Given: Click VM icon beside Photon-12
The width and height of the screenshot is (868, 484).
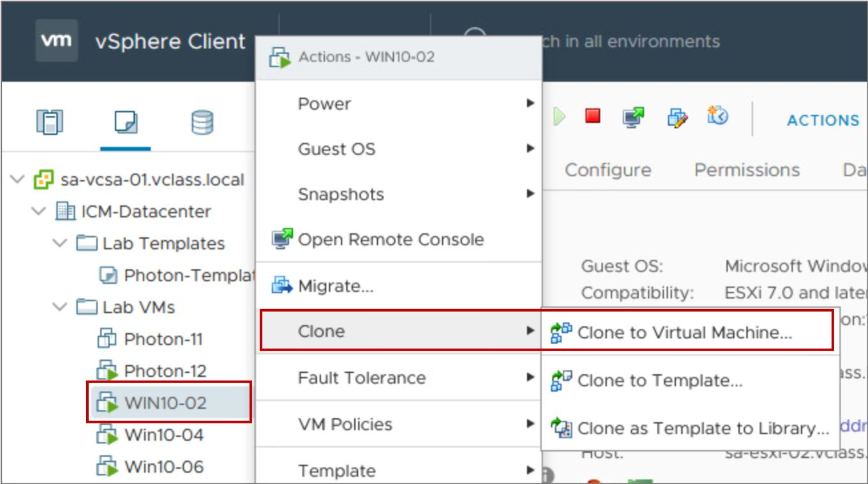Looking at the screenshot, I should [107, 371].
